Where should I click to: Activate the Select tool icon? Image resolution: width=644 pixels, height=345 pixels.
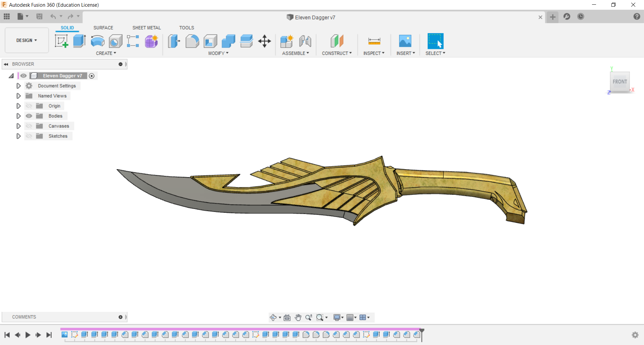435,41
